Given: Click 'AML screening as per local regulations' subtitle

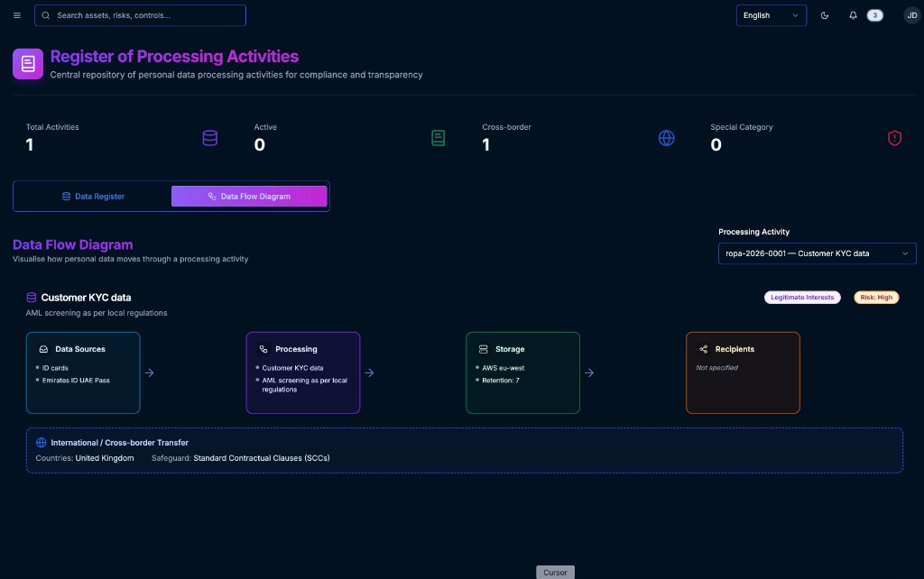Looking at the screenshot, I should [97, 313].
